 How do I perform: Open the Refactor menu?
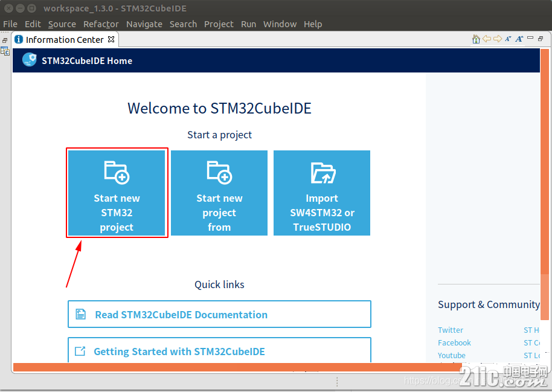coord(101,24)
